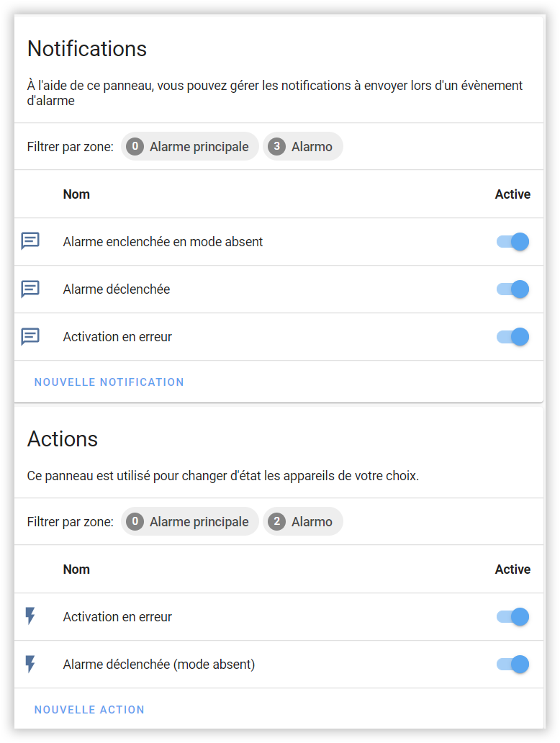Open "Activation en erreur" name in Actions list
This screenshot has width=560, height=743.
pos(117,617)
